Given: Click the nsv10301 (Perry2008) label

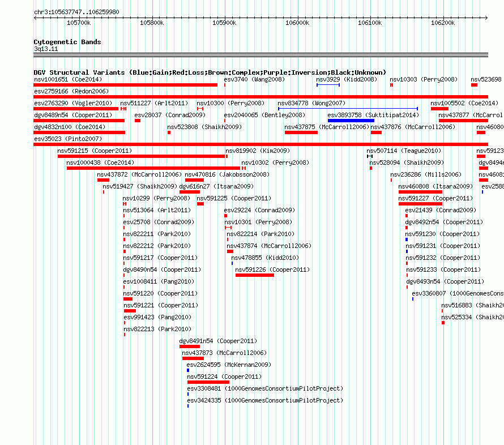Looking at the screenshot, I should point(258,222).
